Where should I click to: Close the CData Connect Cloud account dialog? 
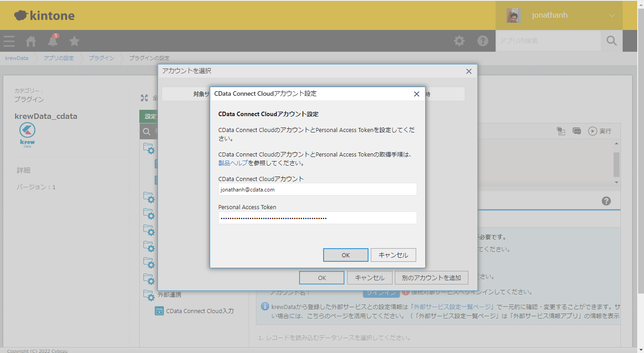(417, 94)
